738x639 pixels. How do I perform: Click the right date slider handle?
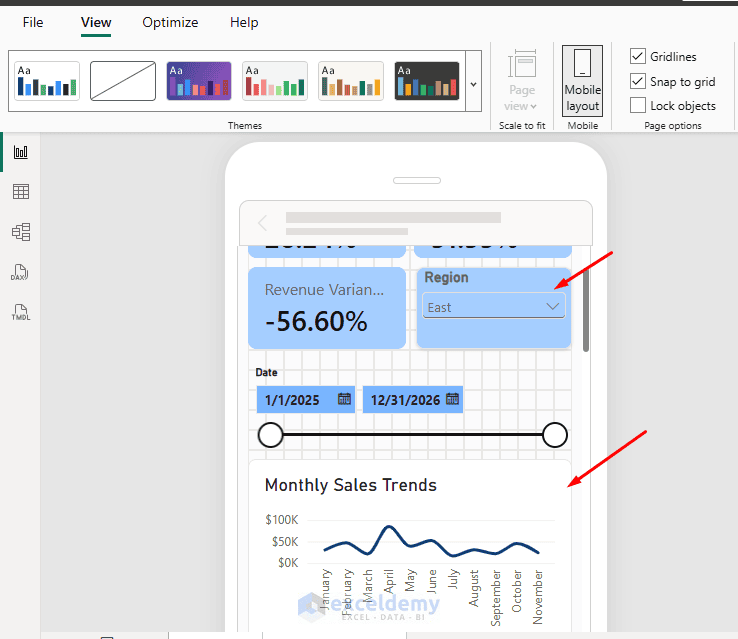554,435
